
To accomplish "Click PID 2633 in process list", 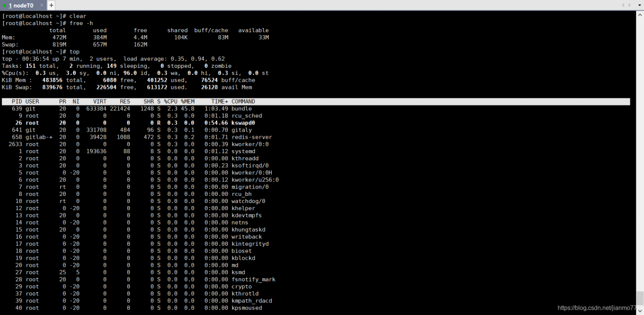I will pos(16,144).
